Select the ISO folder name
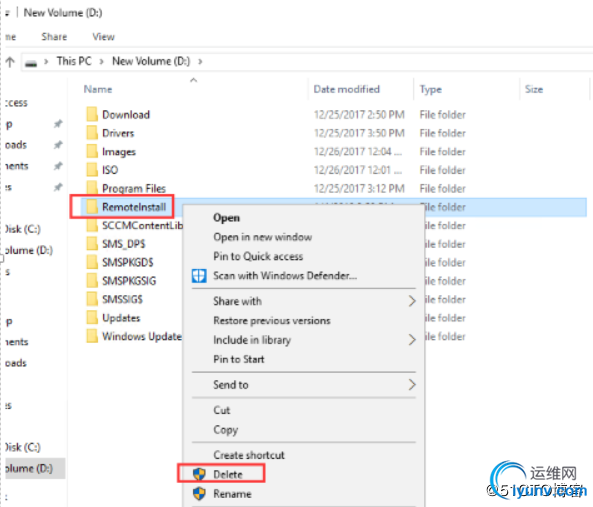Image resolution: width=593 pixels, height=507 pixels. point(110,170)
